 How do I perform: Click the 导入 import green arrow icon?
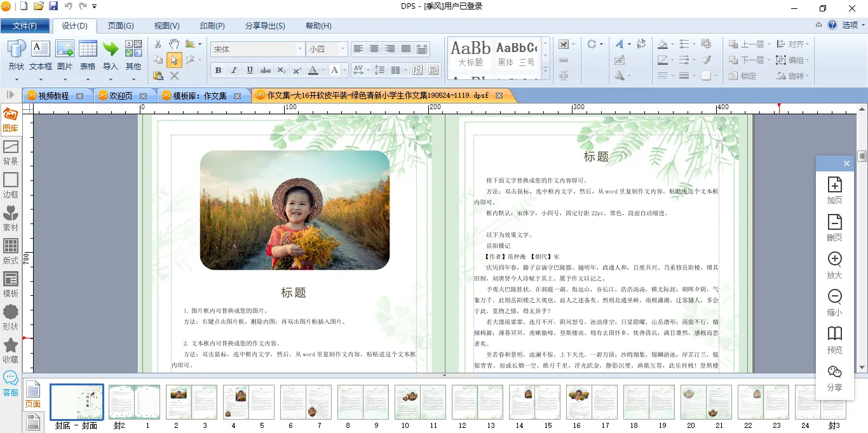[x=111, y=55]
